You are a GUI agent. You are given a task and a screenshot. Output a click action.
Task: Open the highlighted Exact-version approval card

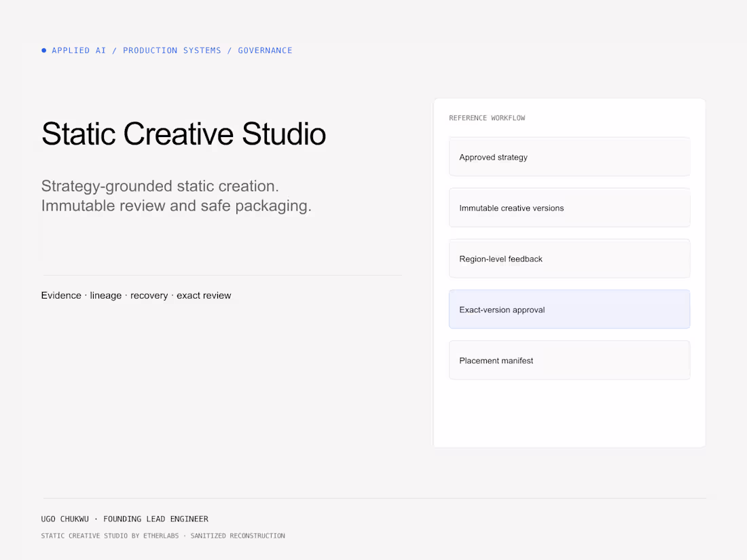click(x=569, y=310)
